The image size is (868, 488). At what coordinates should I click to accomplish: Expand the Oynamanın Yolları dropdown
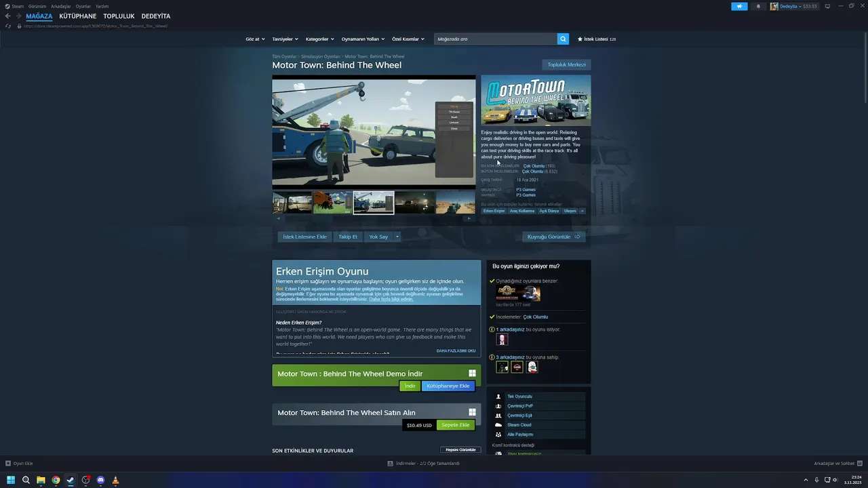pos(363,39)
